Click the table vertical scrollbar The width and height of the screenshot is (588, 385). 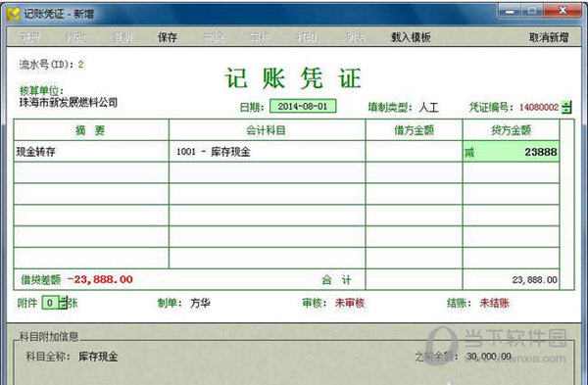(x=566, y=205)
